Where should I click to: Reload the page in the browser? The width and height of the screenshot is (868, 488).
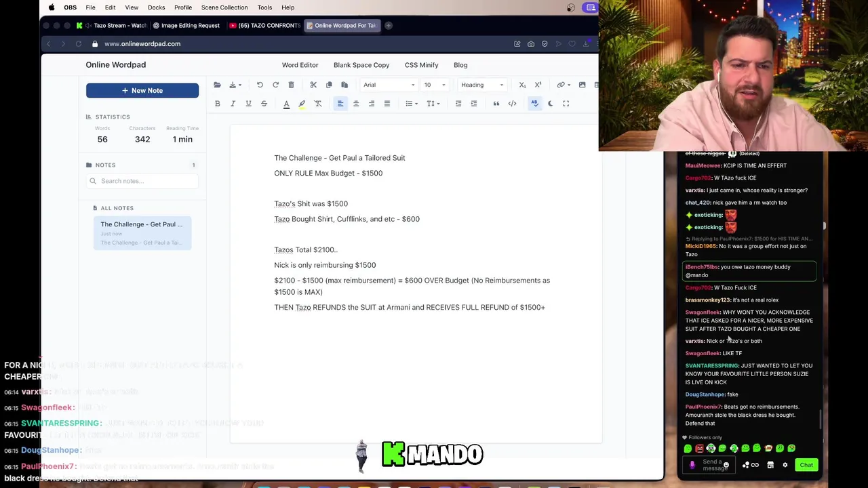pyautogui.click(x=79, y=44)
